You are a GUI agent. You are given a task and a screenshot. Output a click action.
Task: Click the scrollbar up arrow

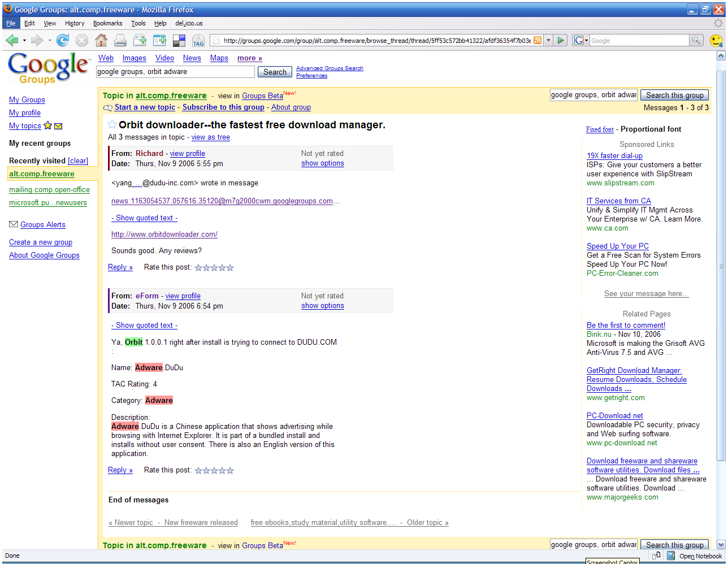[721, 56]
